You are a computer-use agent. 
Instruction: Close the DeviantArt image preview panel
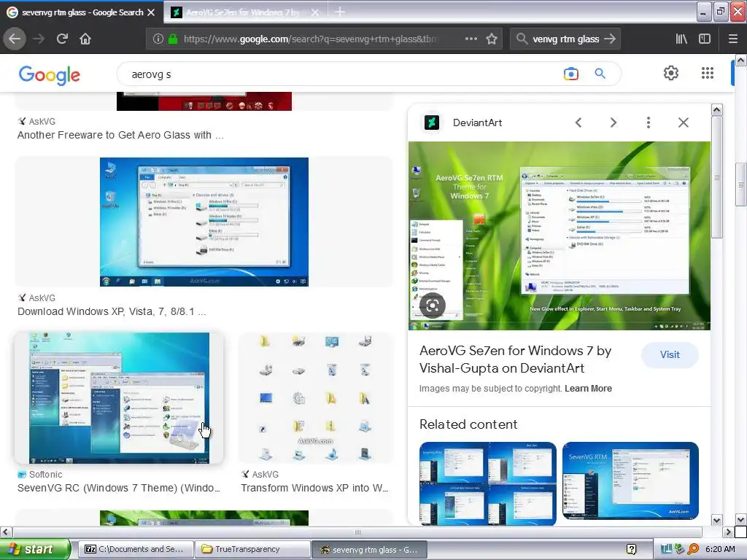[683, 122]
